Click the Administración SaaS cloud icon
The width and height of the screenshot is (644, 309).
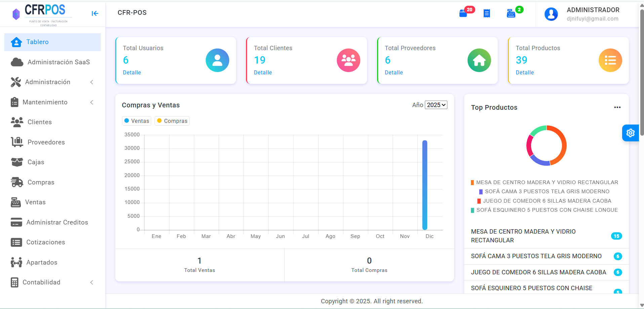coord(17,62)
